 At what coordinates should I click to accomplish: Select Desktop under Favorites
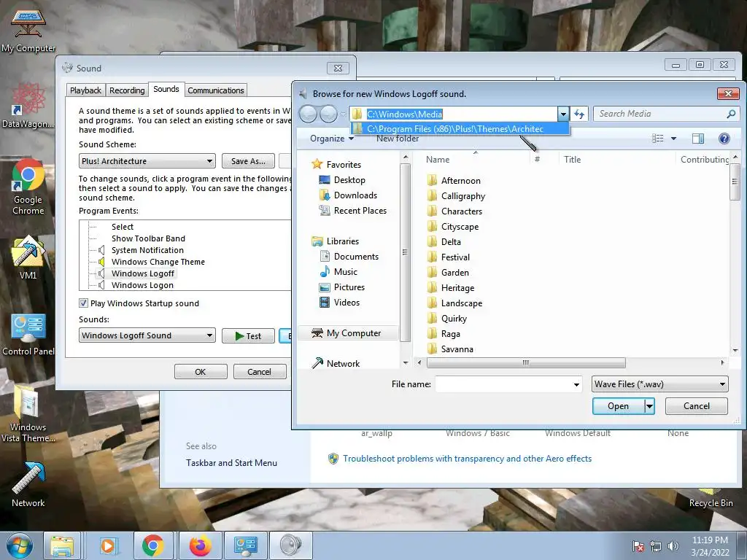pyautogui.click(x=349, y=180)
